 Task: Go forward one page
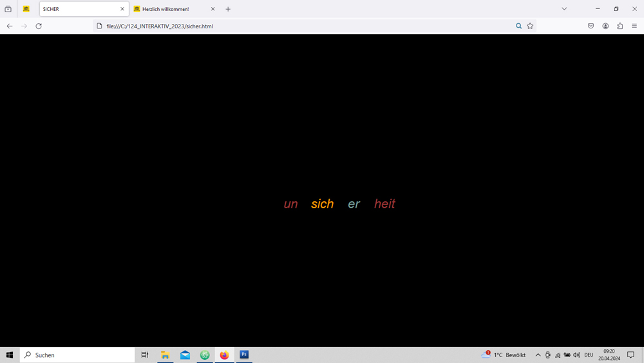[x=24, y=26]
